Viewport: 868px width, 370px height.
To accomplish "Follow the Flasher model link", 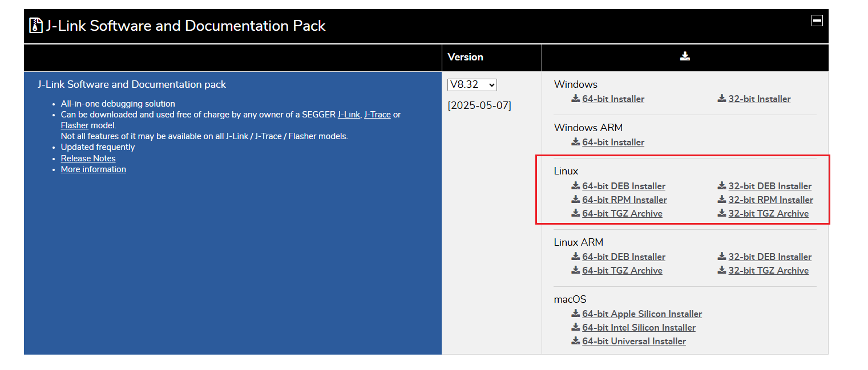I will coord(75,125).
